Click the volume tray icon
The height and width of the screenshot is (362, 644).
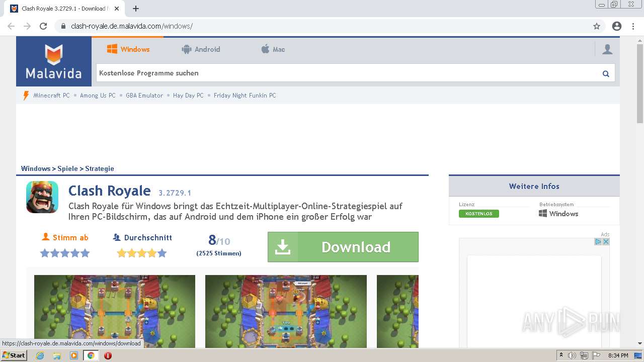click(572, 355)
